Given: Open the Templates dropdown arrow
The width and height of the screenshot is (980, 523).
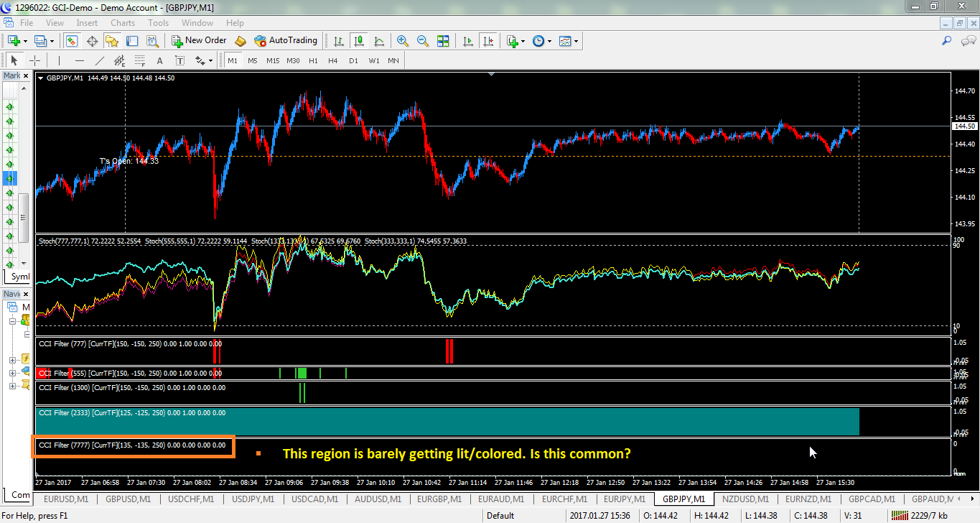Looking at the screenshot, I should [576, 41].
